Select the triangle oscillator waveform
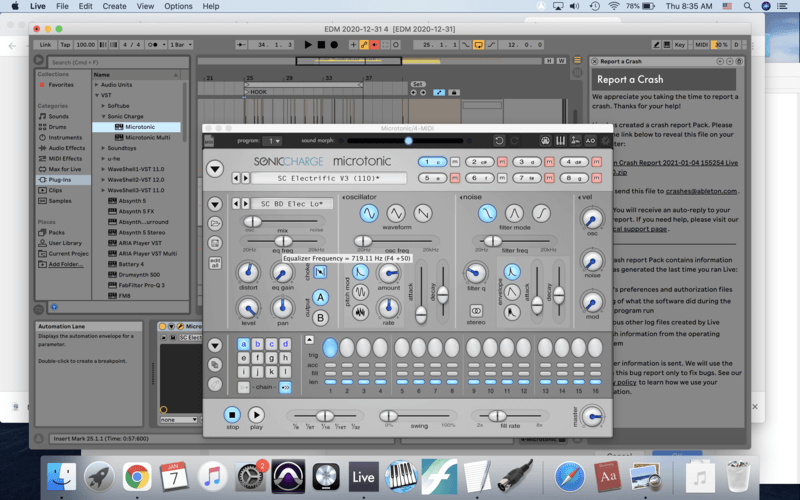 pos(395,213)
